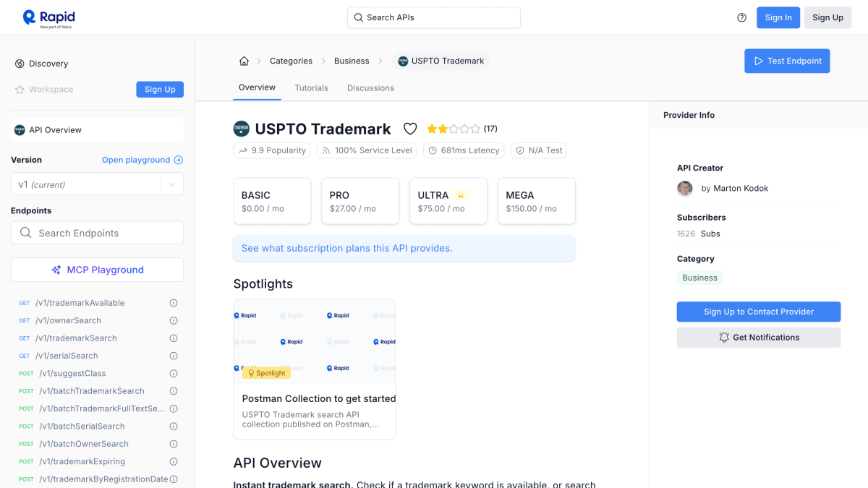
Task: Go to Business in breadcrumb
Action: coord(352,61)
